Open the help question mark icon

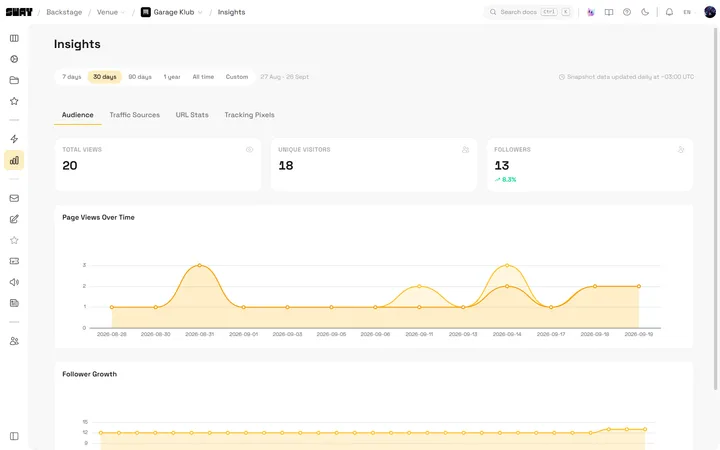(x=627, y=12)
